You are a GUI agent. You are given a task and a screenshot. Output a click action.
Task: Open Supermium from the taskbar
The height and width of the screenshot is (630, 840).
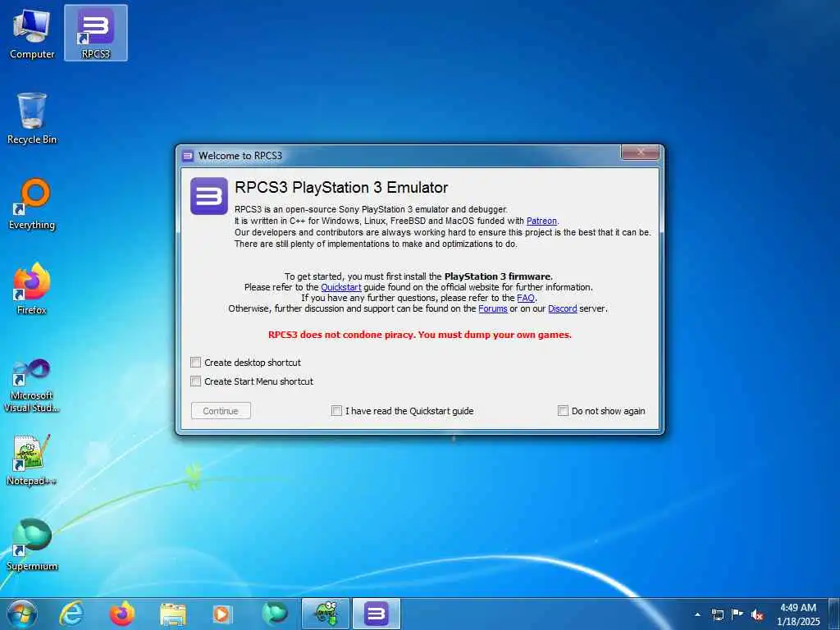coord(274,614)
